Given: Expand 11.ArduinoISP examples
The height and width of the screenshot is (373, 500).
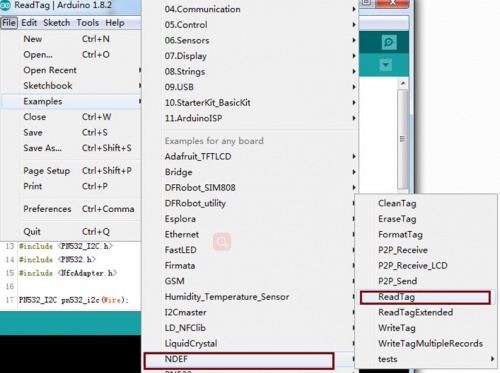Looking at the screenshot, I should (x=251, y=118).
